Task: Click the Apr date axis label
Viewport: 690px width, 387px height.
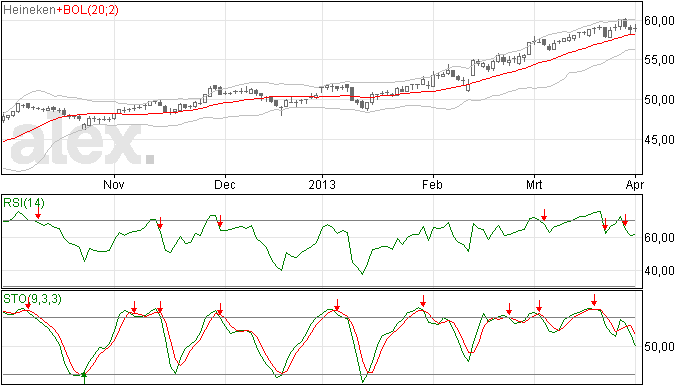Action: point(635,184)
